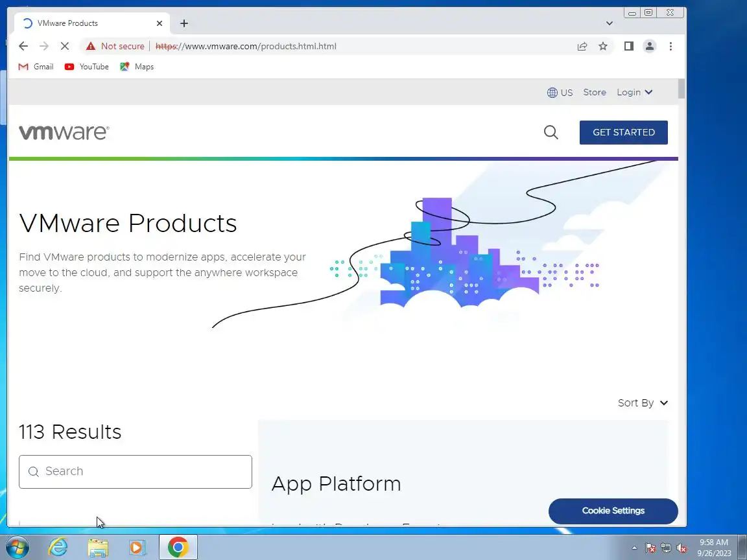Close the VMware Products tab
Viewport: 747px width, 560px height.
160,23
